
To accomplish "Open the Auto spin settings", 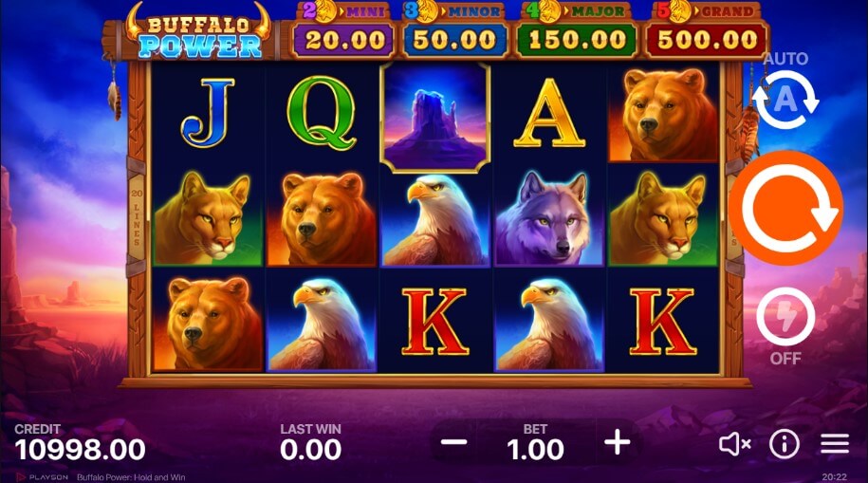I will coord(785,100).
